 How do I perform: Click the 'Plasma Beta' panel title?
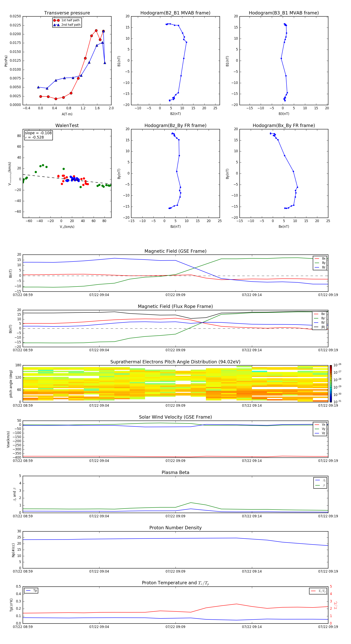point(175,473)
